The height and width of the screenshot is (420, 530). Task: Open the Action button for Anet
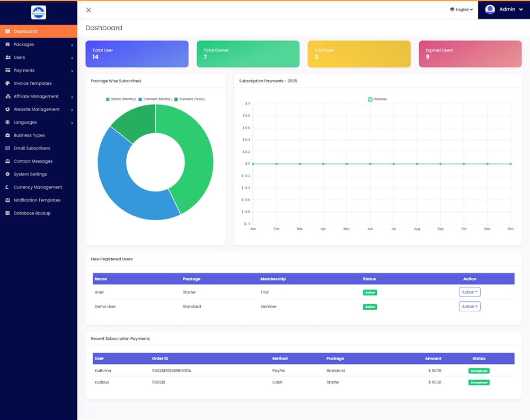pos(470,292)
